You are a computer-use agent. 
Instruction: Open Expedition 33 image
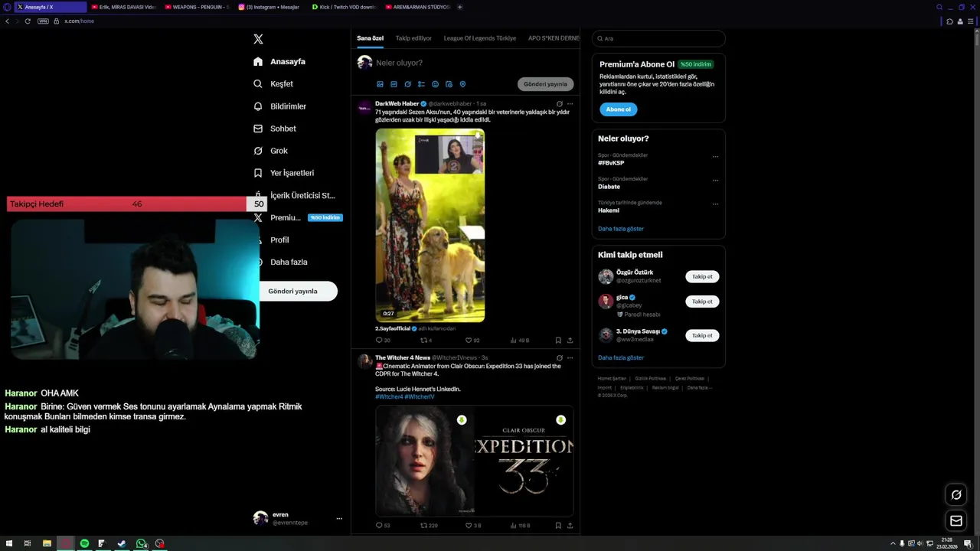click(524, 461)
